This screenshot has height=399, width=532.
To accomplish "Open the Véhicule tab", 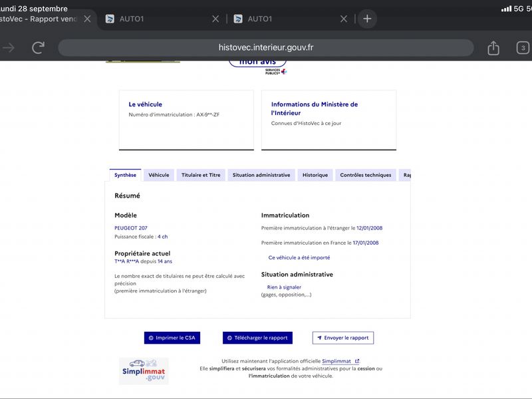I will click(x=159, y=175).
